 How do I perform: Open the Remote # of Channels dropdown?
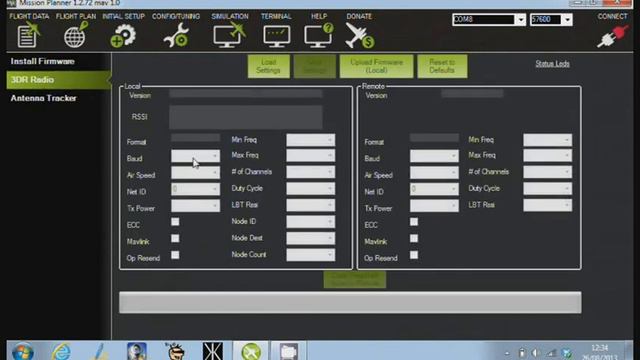point(548,172)
